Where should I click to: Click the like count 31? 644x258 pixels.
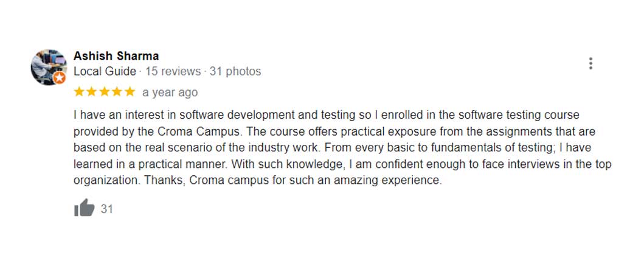[107, 209]
